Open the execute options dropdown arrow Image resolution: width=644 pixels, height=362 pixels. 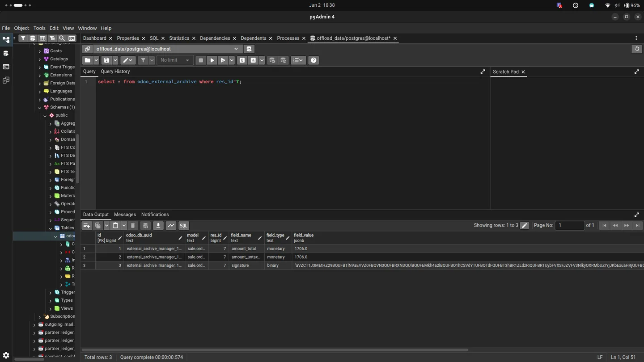pos(232,60)
